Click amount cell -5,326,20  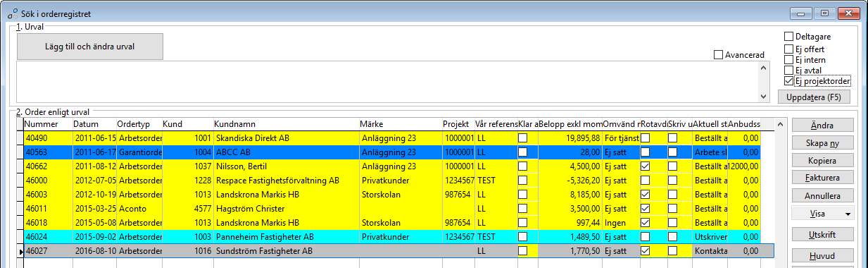570,180
